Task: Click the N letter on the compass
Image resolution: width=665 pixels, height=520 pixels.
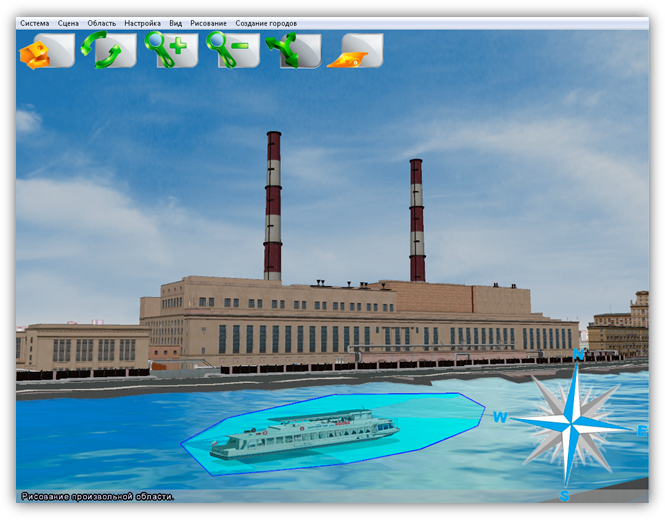Action: (578, 355)
